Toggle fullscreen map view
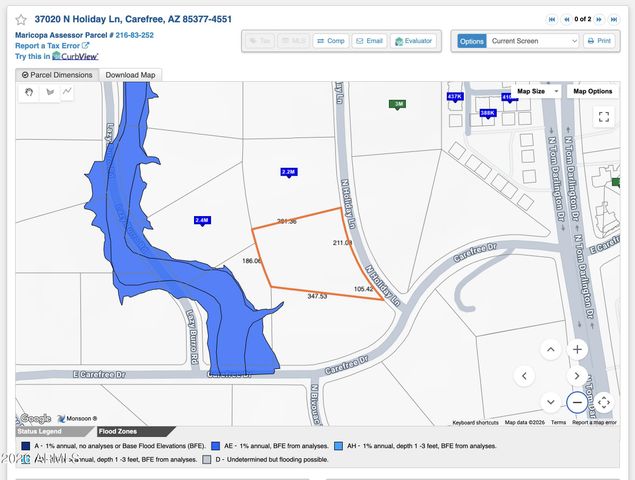The height and width of the screenshot is (480, 635). [603, 116]
